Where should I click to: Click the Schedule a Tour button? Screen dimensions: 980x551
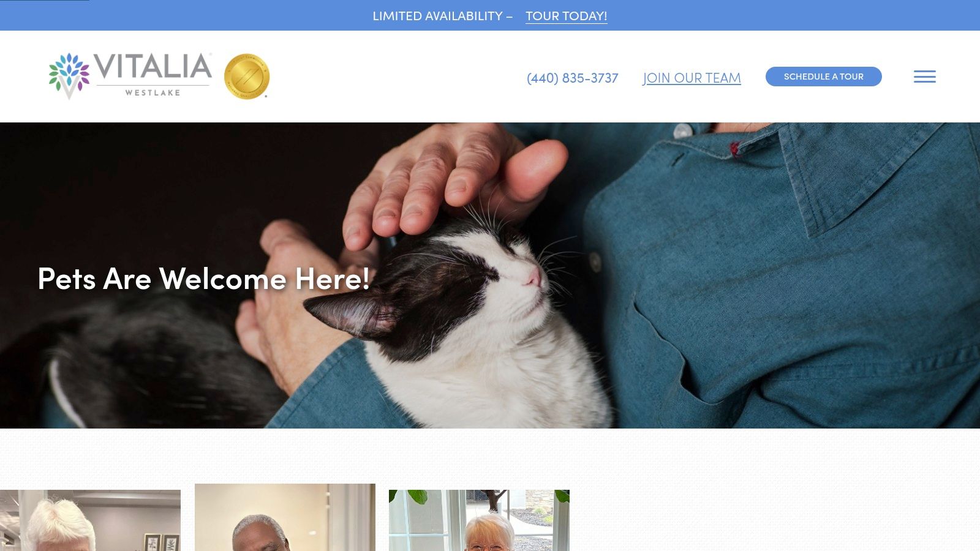(823, 77)
